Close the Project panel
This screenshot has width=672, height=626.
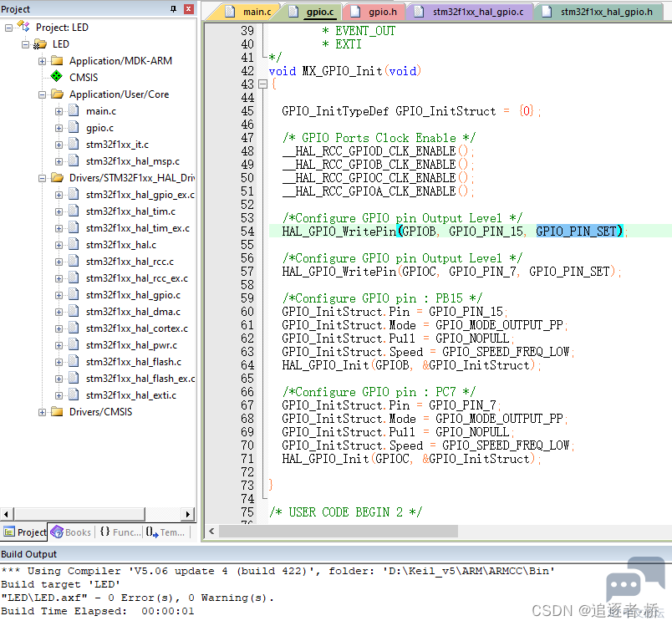click(x=189, y=9)
